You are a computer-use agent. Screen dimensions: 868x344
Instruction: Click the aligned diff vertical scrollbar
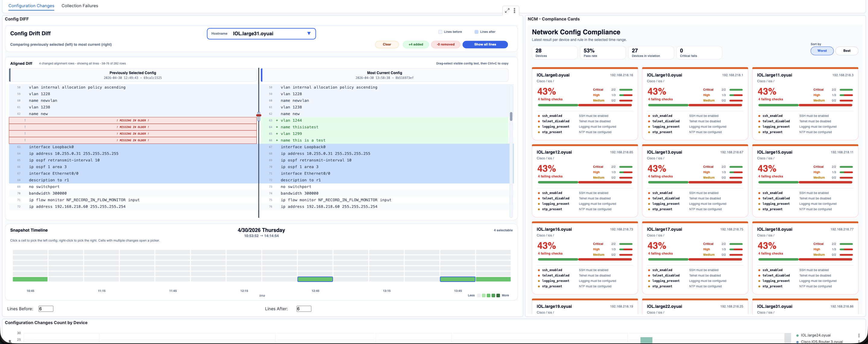pos(511,117)
